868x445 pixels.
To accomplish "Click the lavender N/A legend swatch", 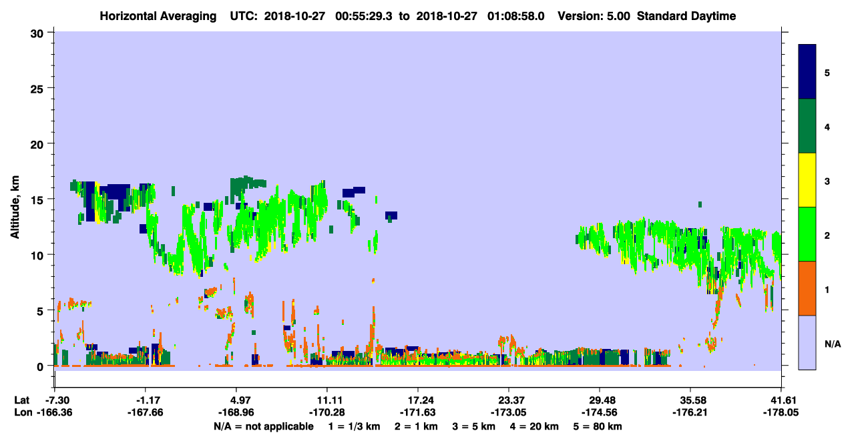I will (807, 342).
